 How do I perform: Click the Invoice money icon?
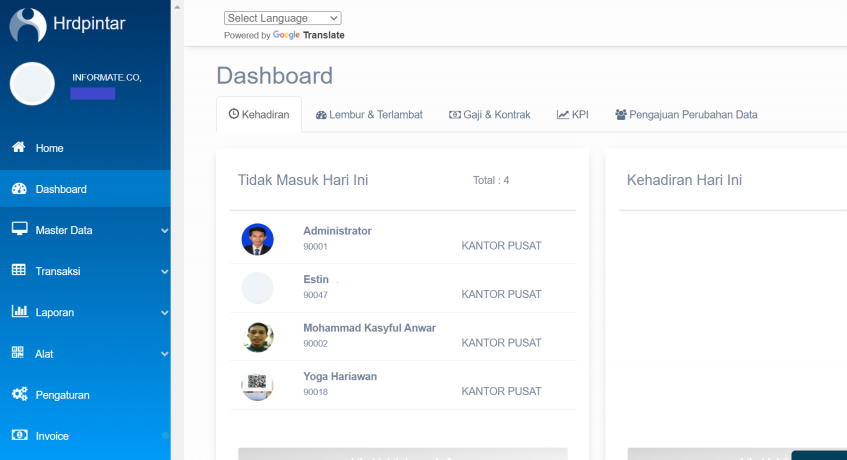pos(19,436)
